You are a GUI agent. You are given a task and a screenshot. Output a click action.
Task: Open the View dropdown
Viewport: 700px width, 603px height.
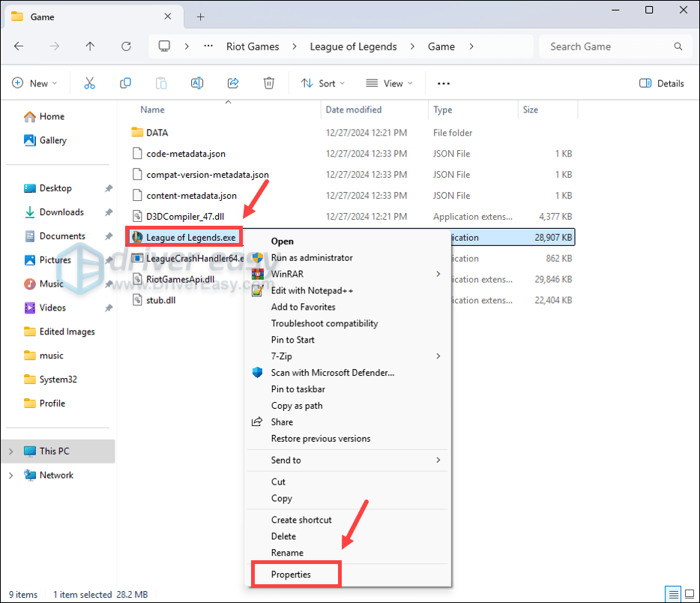pos(388,83)
